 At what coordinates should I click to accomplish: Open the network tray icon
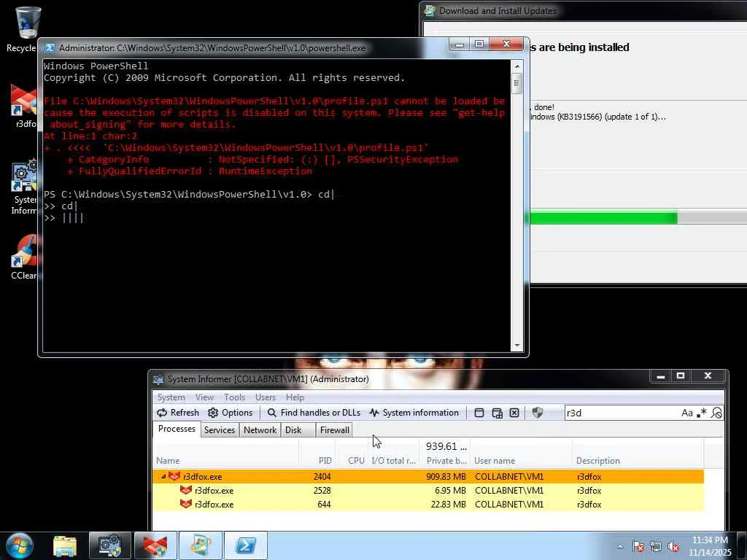pyautogui.click(x=656, y=546)
